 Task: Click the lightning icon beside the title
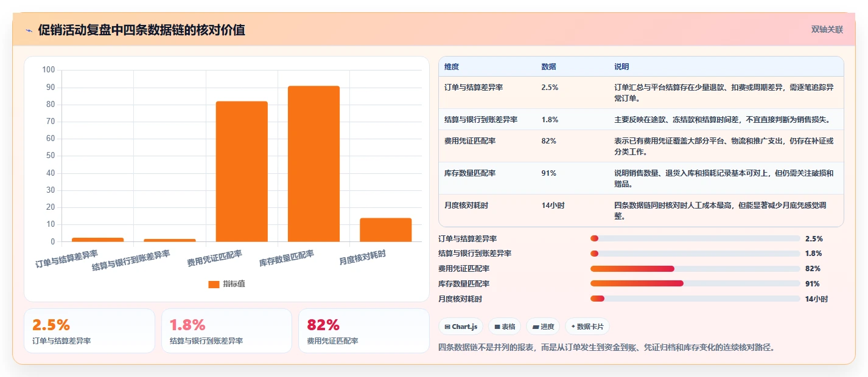coord(29,30)
